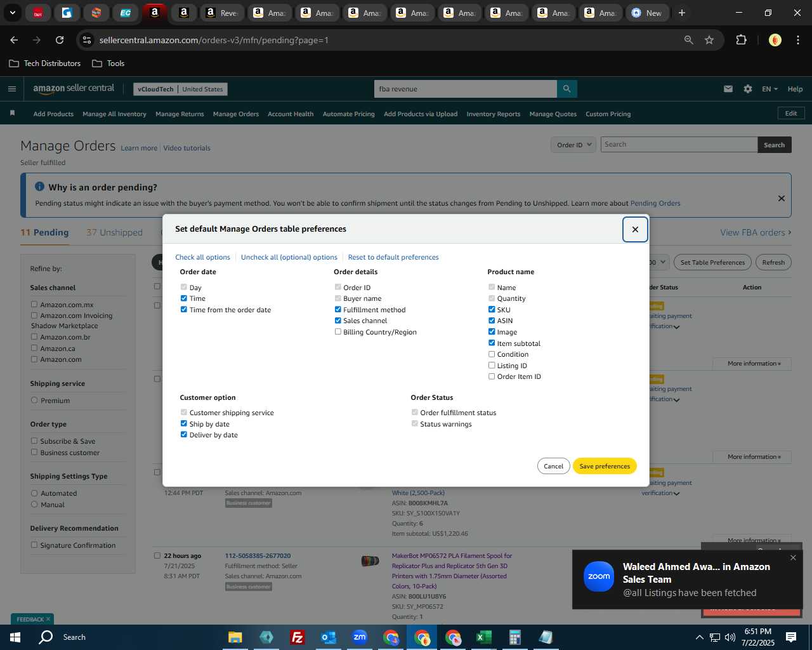Open File Explorer from taskbar

235,637
